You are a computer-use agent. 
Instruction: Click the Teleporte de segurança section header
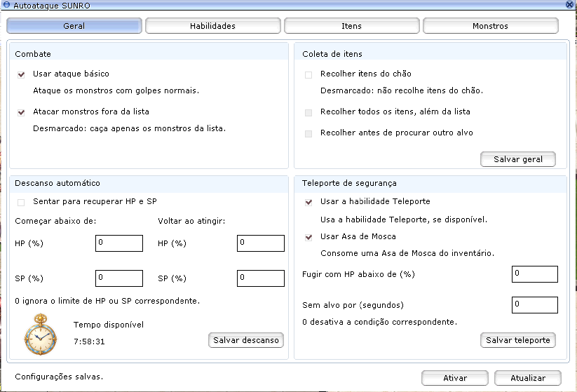pyautogui.click(x=349, y=183)
